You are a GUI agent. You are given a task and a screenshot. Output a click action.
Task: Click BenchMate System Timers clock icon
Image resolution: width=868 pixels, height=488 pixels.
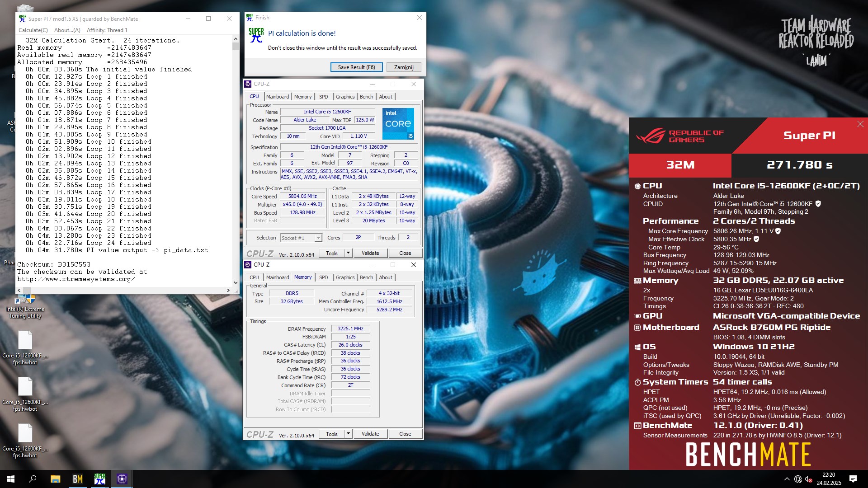coord(637,382)
